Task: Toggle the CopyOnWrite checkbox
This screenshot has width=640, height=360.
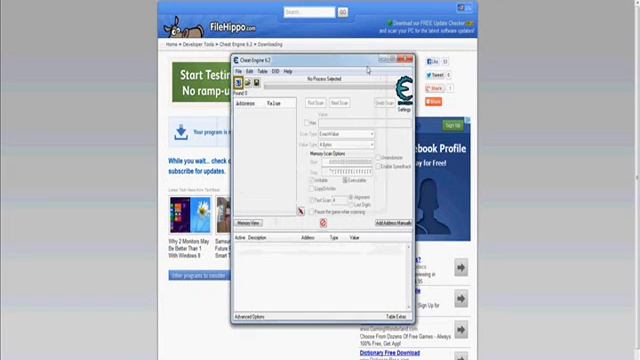Action: tap(311, 189)
